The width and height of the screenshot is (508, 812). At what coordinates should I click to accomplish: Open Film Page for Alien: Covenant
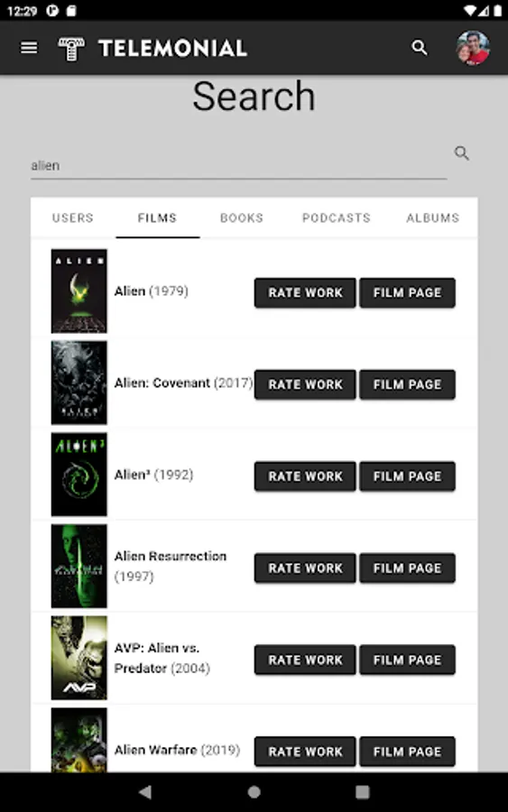click(408, 384)
